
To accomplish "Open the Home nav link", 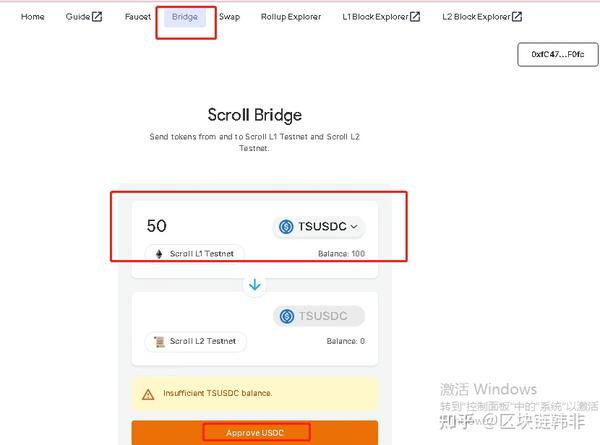I will (33, 17).
